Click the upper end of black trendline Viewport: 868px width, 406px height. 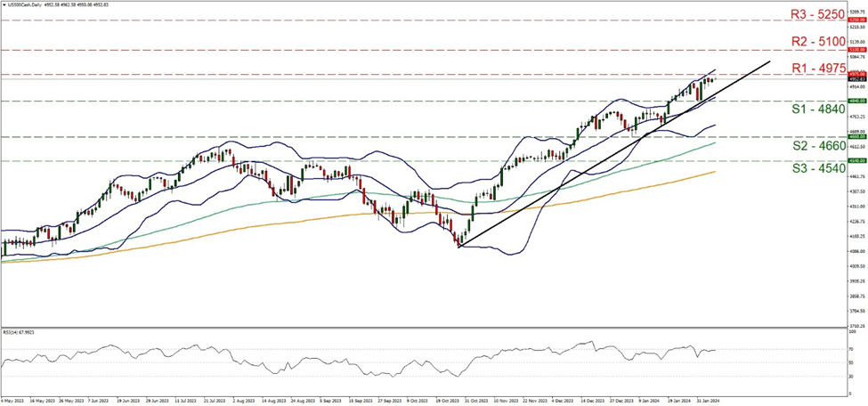pyautogui.click(x=768, y=62)
